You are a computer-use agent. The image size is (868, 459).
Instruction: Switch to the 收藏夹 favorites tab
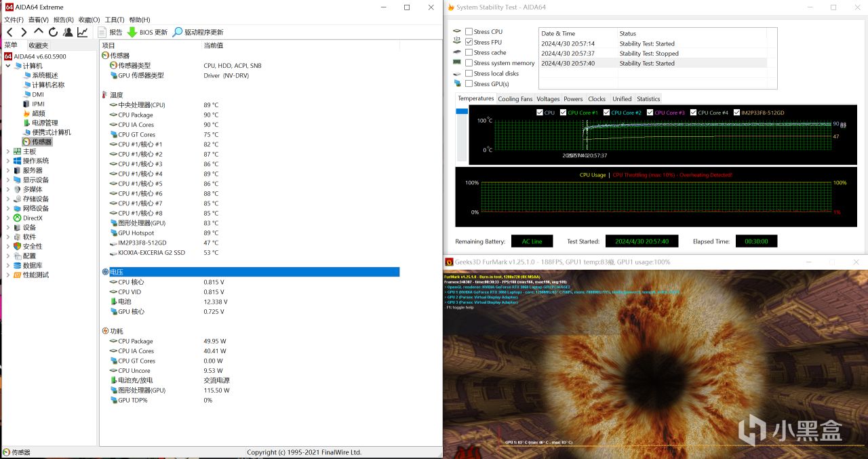pos(39,45)
